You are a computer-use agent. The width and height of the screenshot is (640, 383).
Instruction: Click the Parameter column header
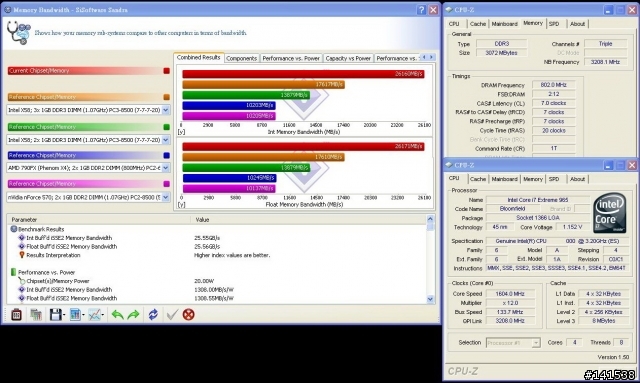coord(99,220)
